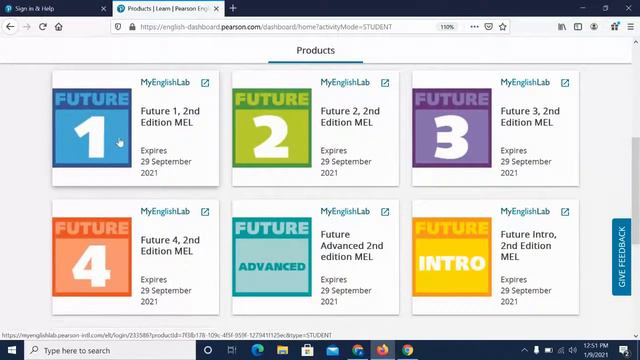Click the Future 4 cover thumbnail
This screenshot has width=640, height=360.
pyautogui.click(x=92, y=257)
